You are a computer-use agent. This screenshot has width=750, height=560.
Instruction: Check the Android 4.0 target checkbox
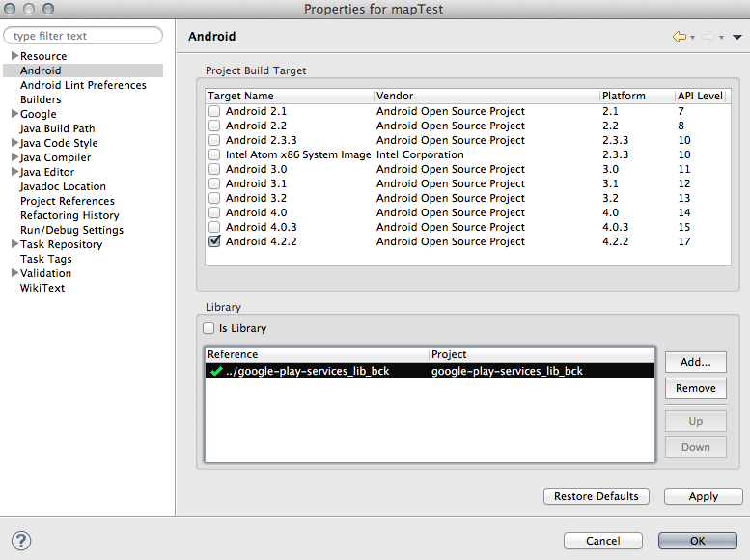[214, 212]
